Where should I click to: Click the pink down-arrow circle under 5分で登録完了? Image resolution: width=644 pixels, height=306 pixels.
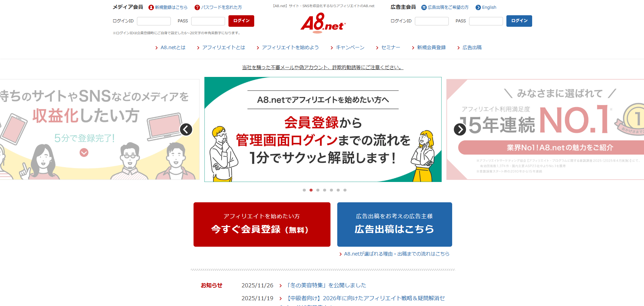[84, 153]
